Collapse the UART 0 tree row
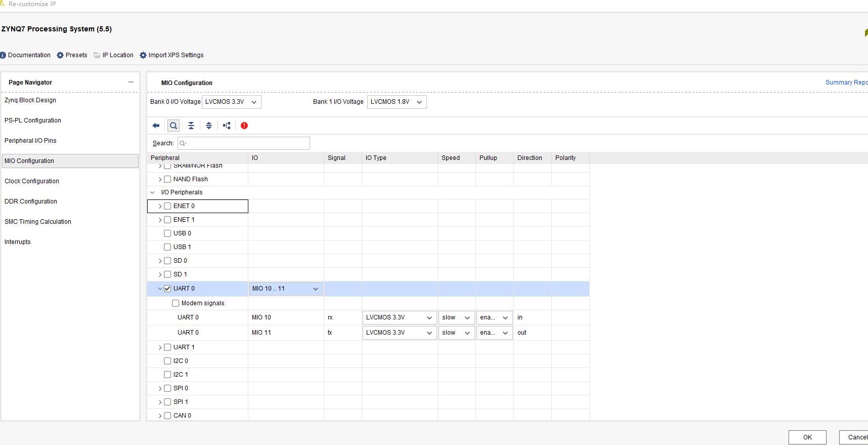The height and width of the screenshot is (445, 868). [x=160, y=289]
